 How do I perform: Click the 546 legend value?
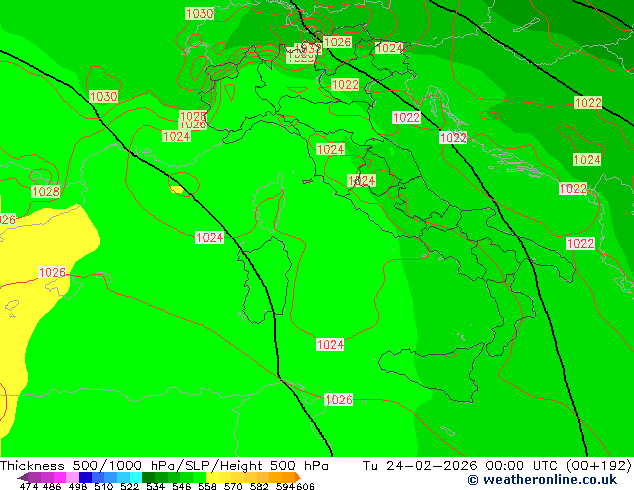pyautogui.click(x=182, y=486)
